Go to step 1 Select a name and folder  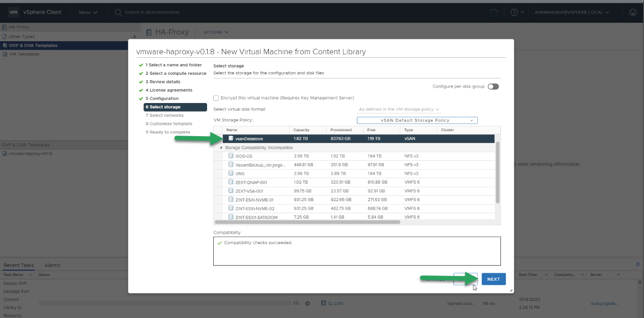[x=173, y=65]
